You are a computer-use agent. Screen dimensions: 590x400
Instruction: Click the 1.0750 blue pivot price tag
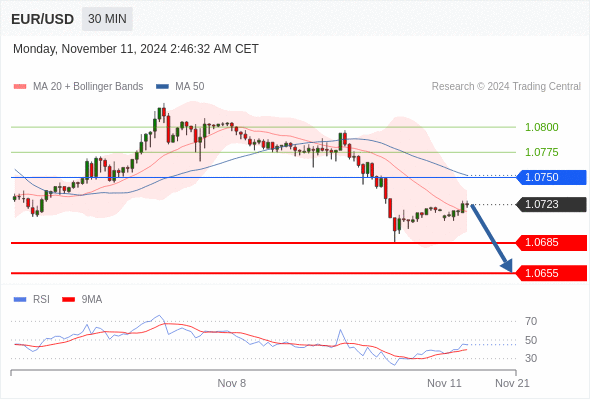tap(551, 177)
